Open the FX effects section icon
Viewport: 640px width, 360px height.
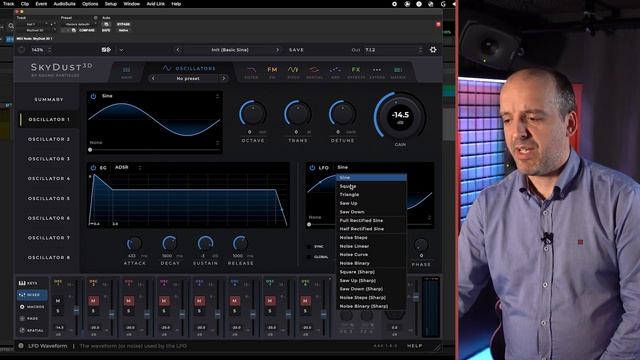pos(356,69)
